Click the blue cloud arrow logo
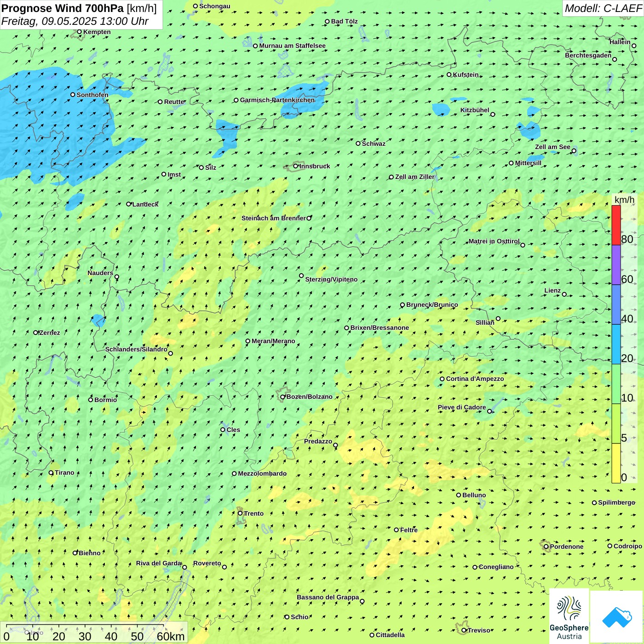Image resolution: width=644 pixels, height=644 pixels. [616, 617]
